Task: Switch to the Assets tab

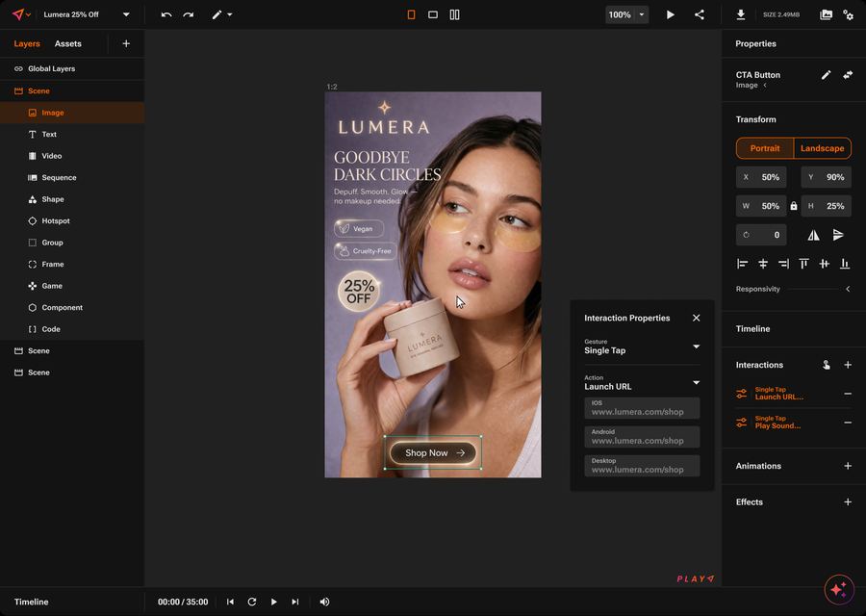Action: click(68, 43)
